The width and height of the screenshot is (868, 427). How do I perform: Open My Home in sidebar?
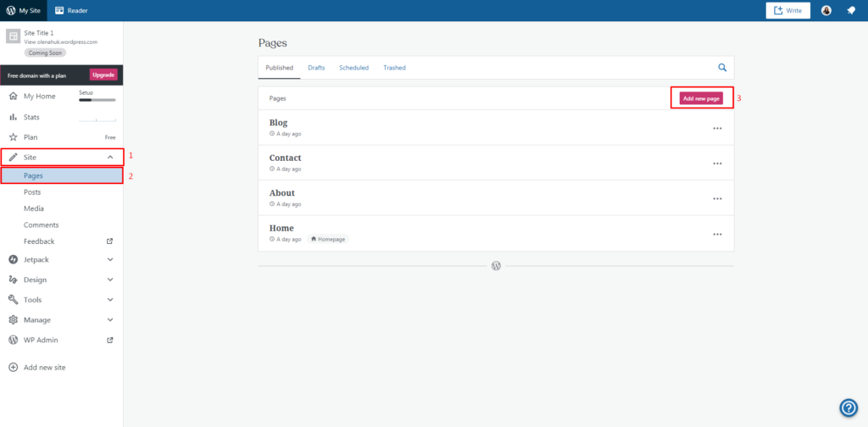click(39, 97)
